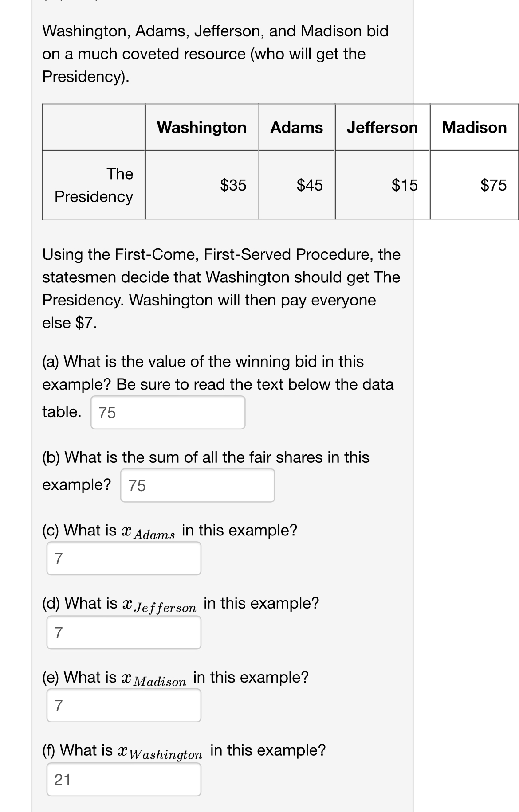
Task: Click the Jefferson column header in the table
Action: (x=382, y=128)
